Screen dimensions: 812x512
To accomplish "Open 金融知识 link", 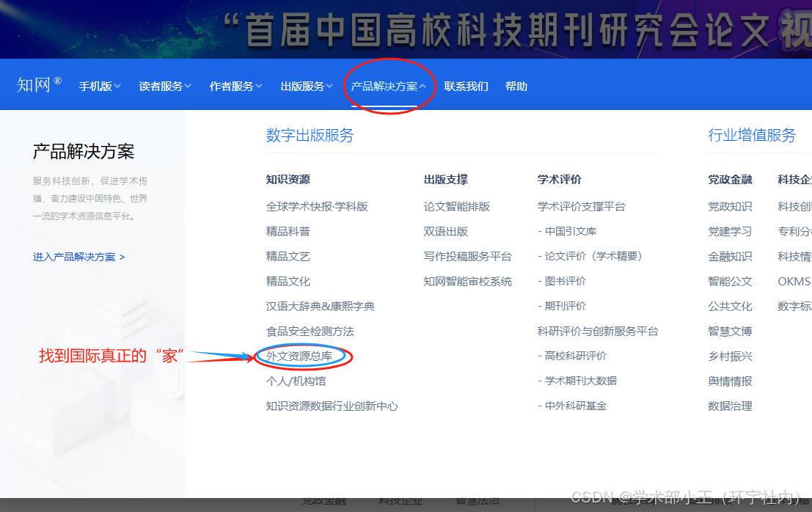I will (730, 256).
